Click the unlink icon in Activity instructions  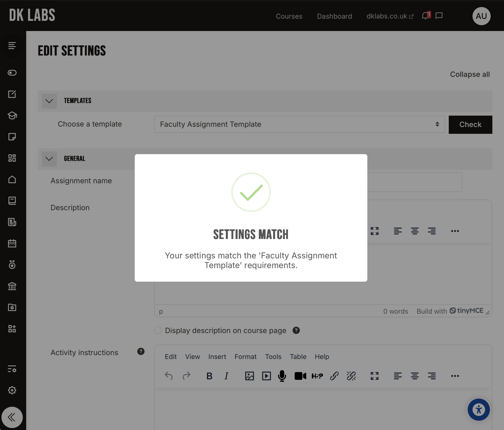tap(351, 376)
